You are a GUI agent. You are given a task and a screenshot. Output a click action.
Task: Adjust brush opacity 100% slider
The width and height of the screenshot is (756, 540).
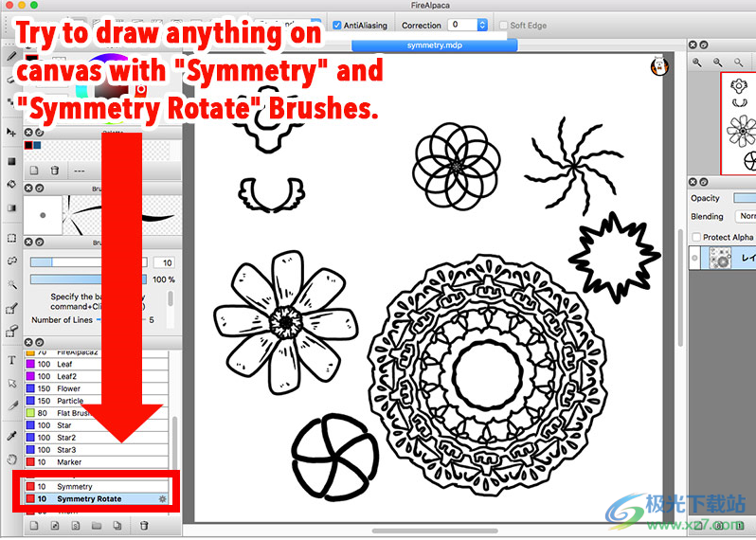pos(89,279)
